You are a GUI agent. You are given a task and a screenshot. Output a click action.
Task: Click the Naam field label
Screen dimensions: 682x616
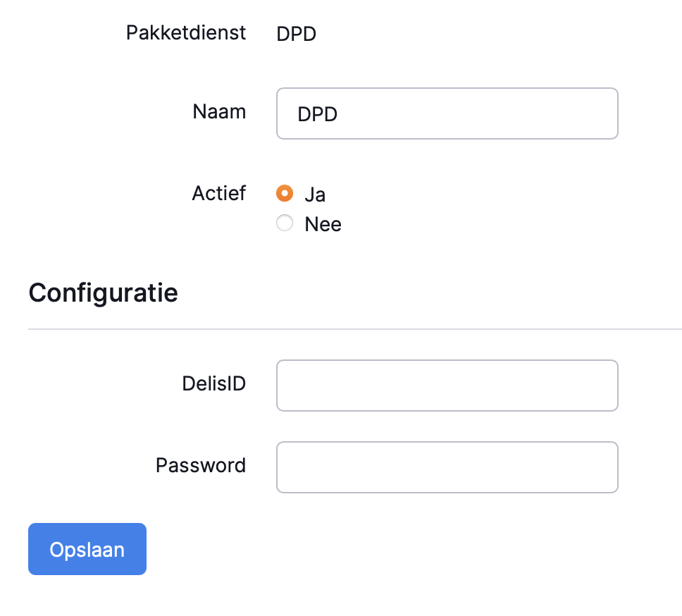(219, 111)
